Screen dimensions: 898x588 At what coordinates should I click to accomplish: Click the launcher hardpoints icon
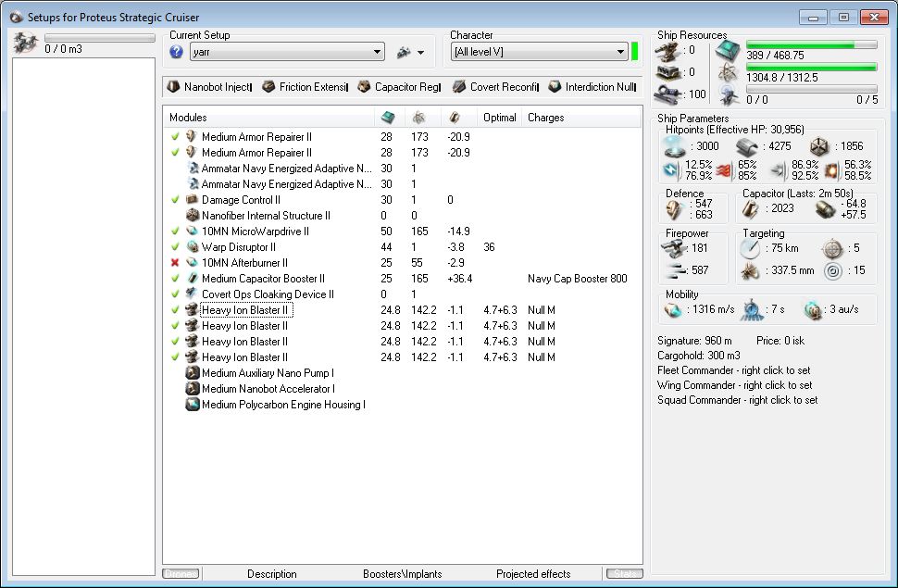click(x=667, y=73)
